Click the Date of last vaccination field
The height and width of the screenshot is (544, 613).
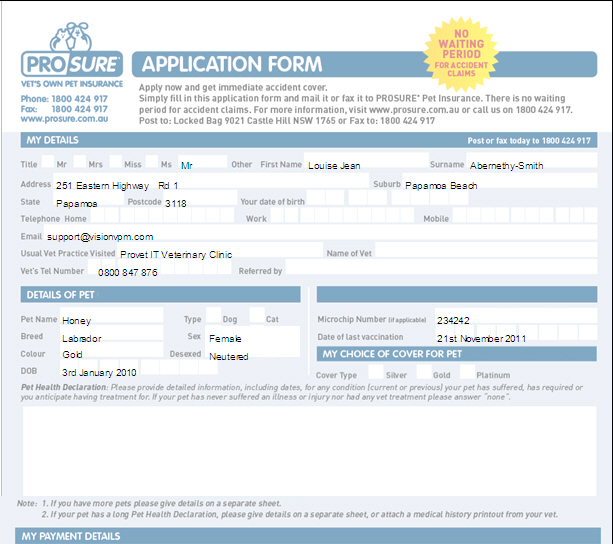(516, 333)
